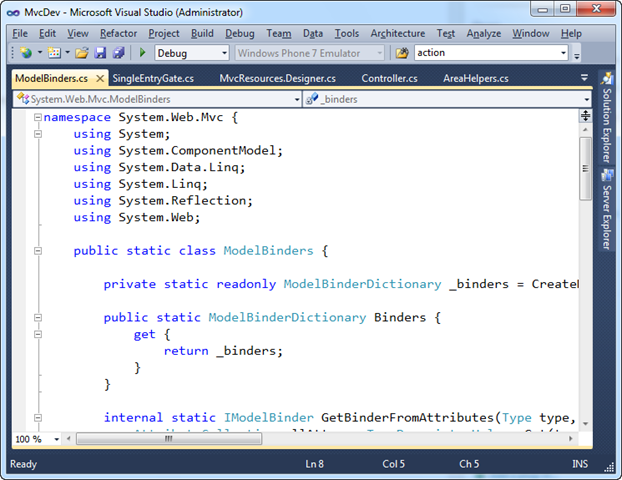The image size is (622, 480).
Task: Save the current file with the floppy icon
Action: pyautogui.click(x=100, y=53)
